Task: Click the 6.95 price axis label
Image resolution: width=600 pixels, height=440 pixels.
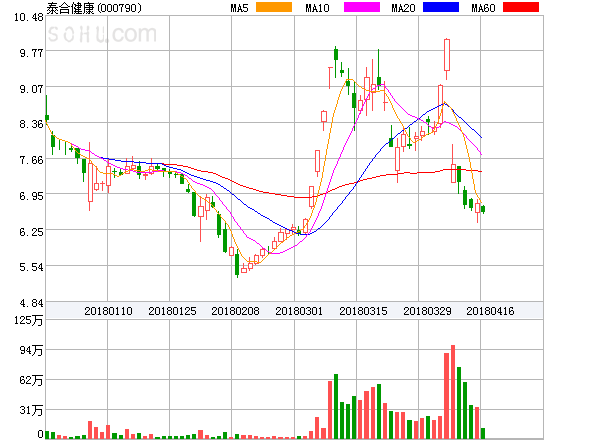Action: tap(31, 196)
